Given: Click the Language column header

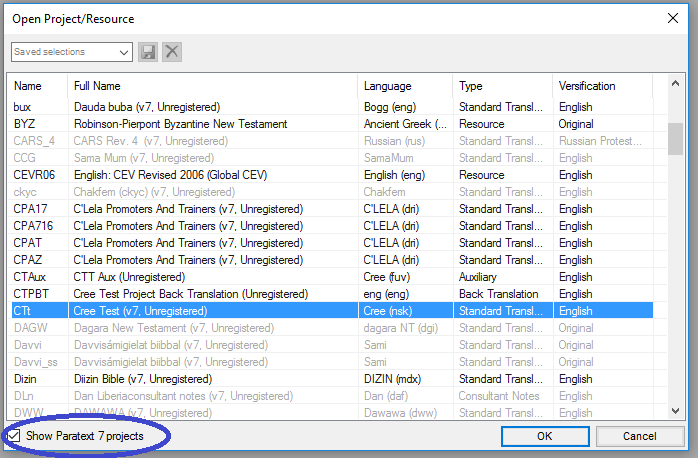Looking at the screenshot, I should [x=387, y=86].
